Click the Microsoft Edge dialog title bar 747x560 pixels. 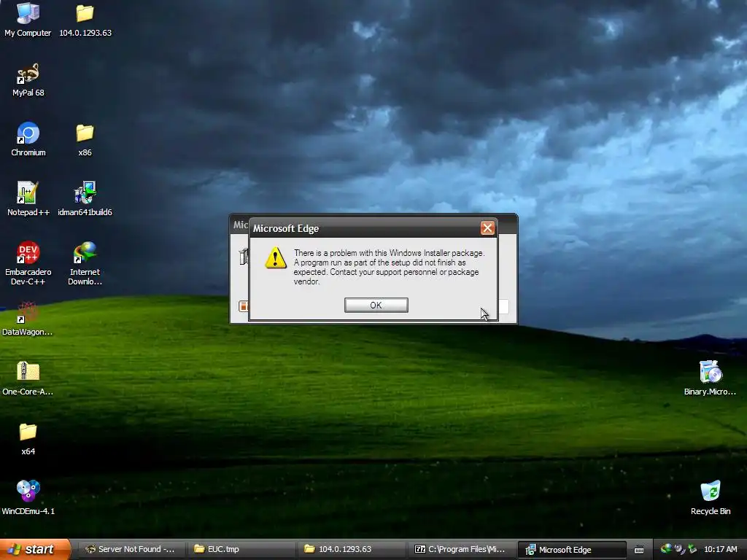pos(365,228)
